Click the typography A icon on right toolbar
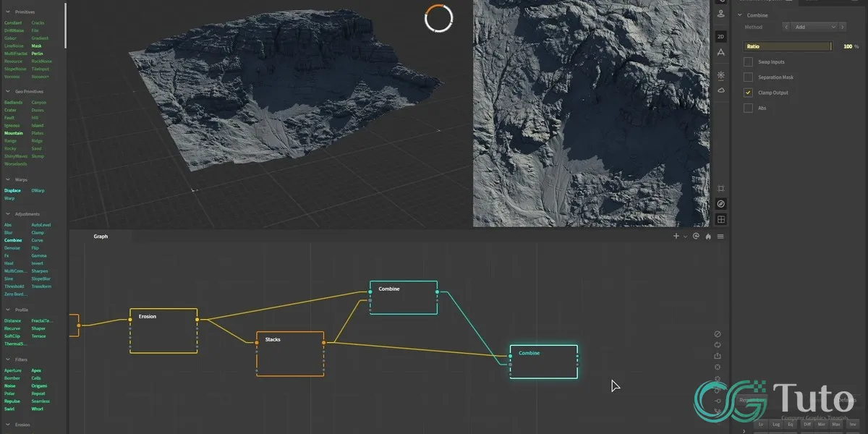Image resolution: width=868 pixels, height=434 pixels. click(x=720, y=52)
